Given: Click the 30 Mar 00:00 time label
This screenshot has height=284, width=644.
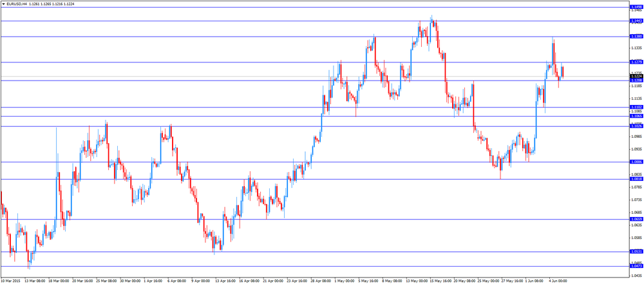Looking at the screenshot, I should tap(131, 281).
